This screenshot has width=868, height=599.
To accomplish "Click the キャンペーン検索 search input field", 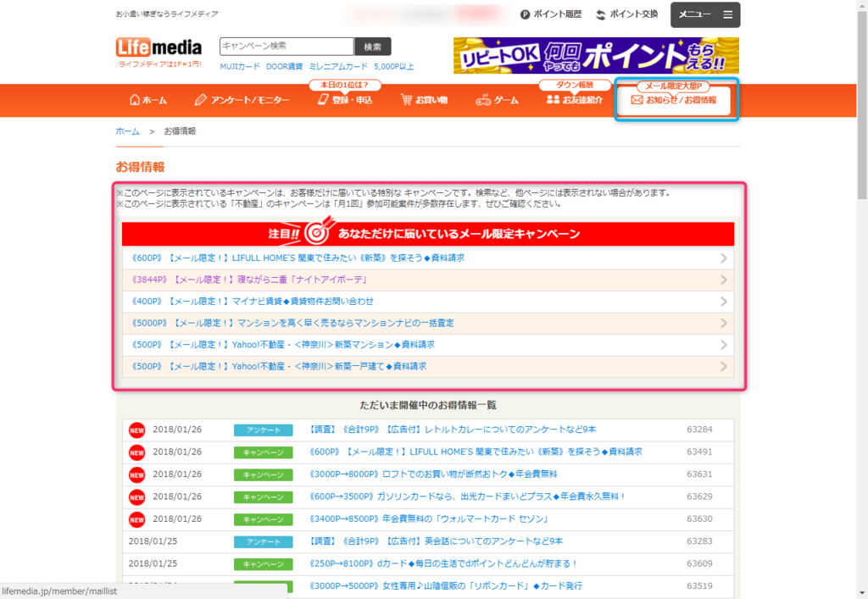I will coord(287,47).
